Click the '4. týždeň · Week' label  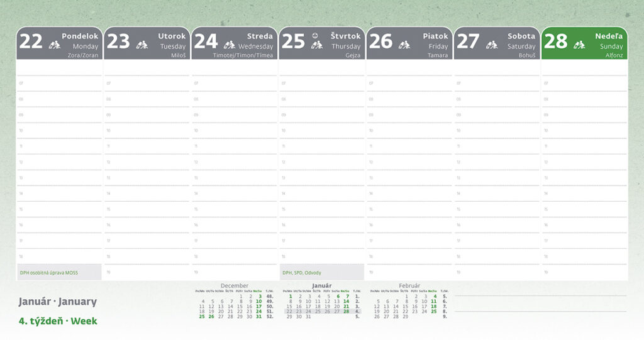(58, 321)
